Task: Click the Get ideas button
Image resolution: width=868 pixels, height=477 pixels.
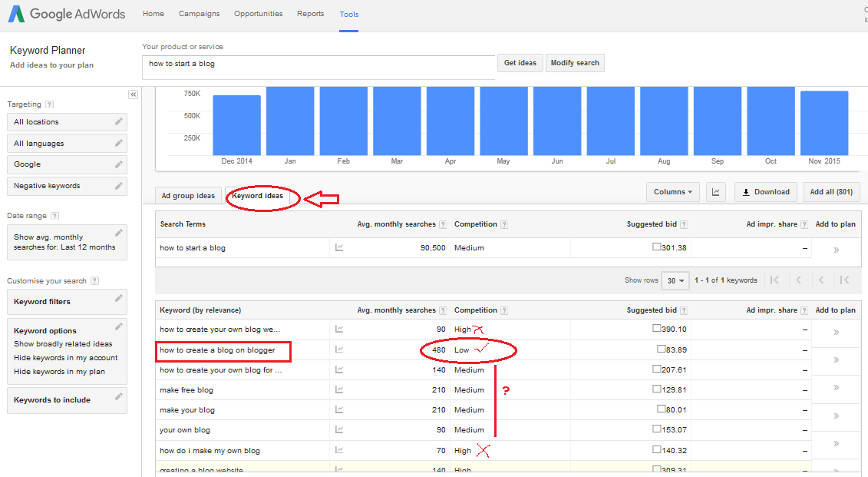Action: pyautogui.click(x=520, y=63)
